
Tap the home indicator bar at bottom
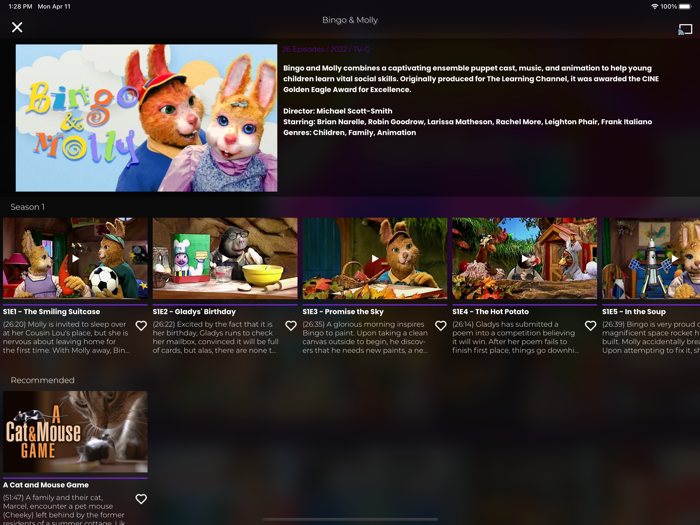(x=350, y=520)
